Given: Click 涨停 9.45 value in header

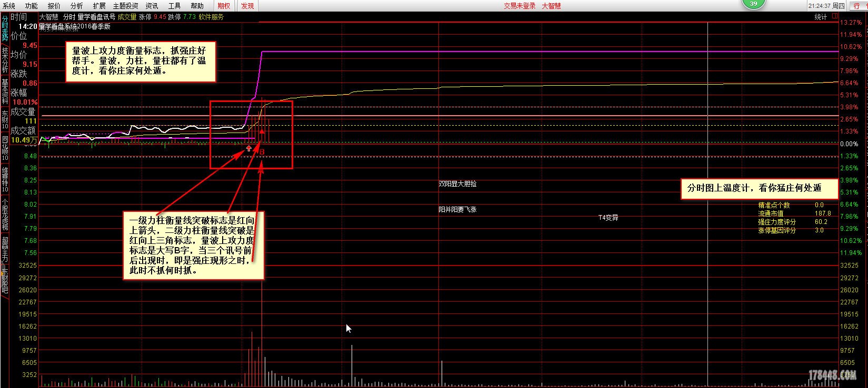Looking at the screenshot, I should pos(152,17).
